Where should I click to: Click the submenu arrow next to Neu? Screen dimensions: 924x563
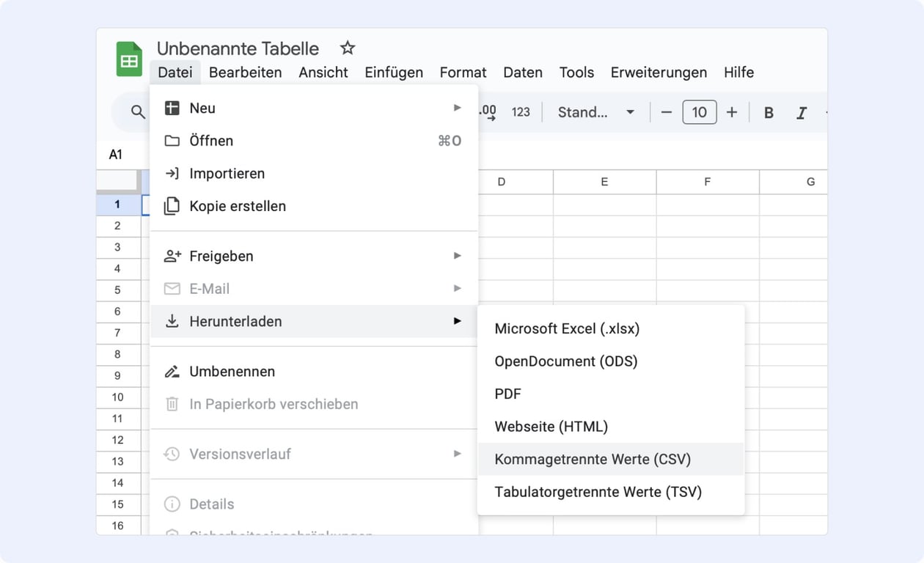[x=457, y=108]
